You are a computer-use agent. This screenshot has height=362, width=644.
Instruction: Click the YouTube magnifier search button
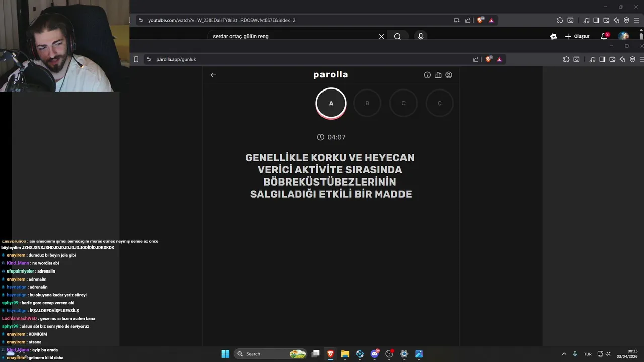coord(397,36)
